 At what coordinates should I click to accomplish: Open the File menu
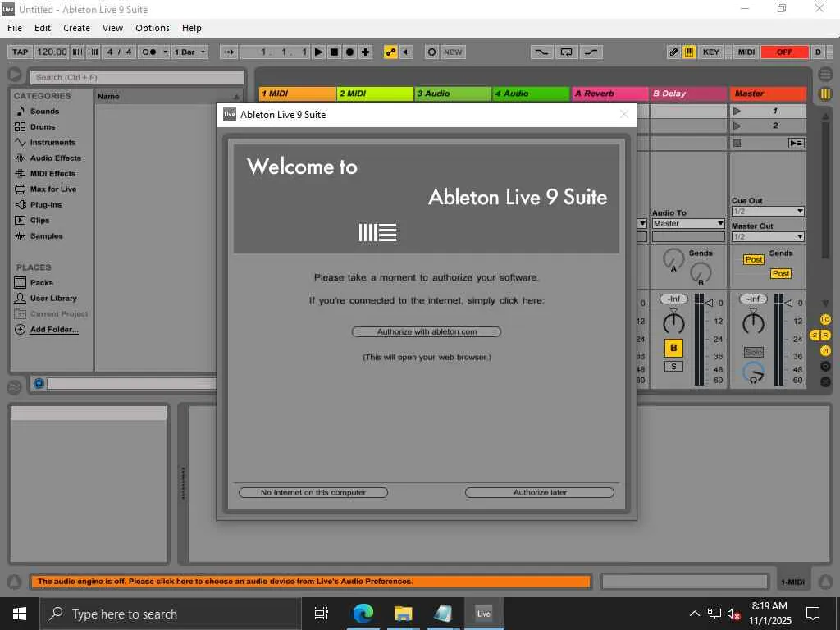[x=15, y=28]
